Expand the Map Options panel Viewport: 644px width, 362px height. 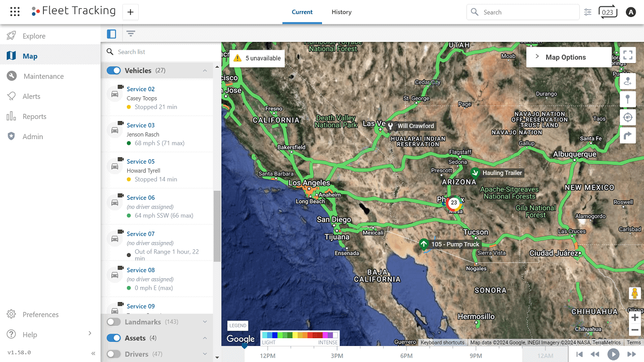[536, 57]
